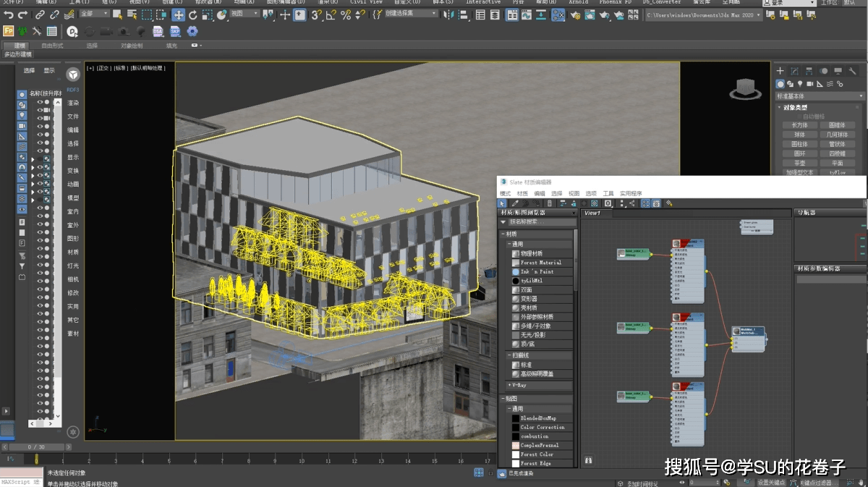Click the 球体 sphere primitive button

point(799,135)
